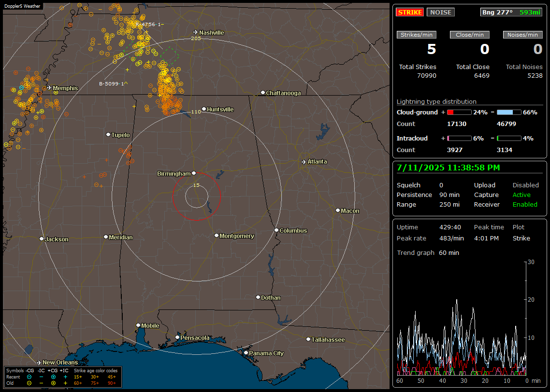Click the Old -CG legend symbol
550x392 pixels.
coord(29,383)
